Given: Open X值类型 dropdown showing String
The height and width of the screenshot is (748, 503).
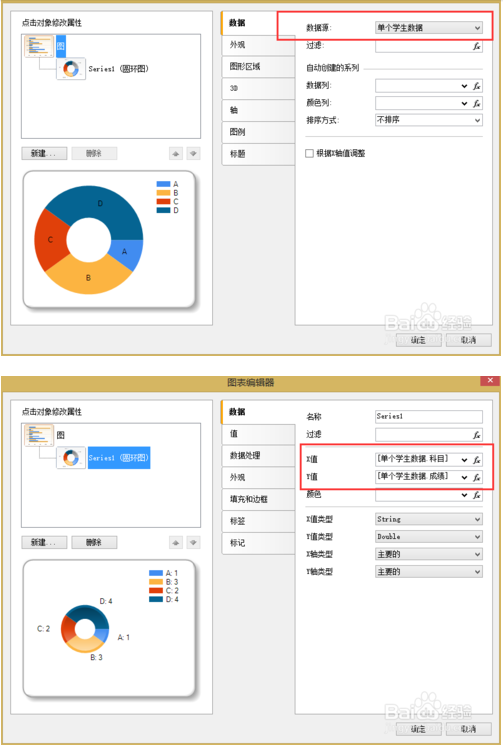Looking at the screenshot, I should (x=429, y=519).
